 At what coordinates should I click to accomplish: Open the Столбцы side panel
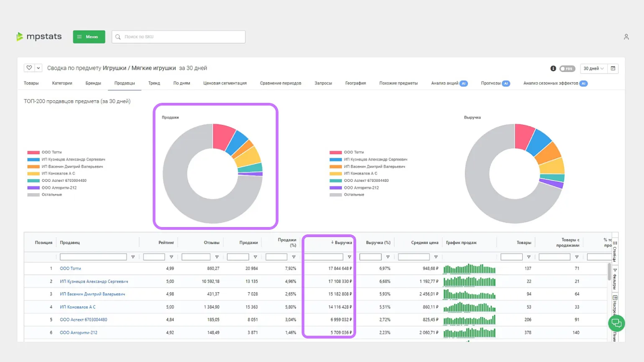pos(615,251)
